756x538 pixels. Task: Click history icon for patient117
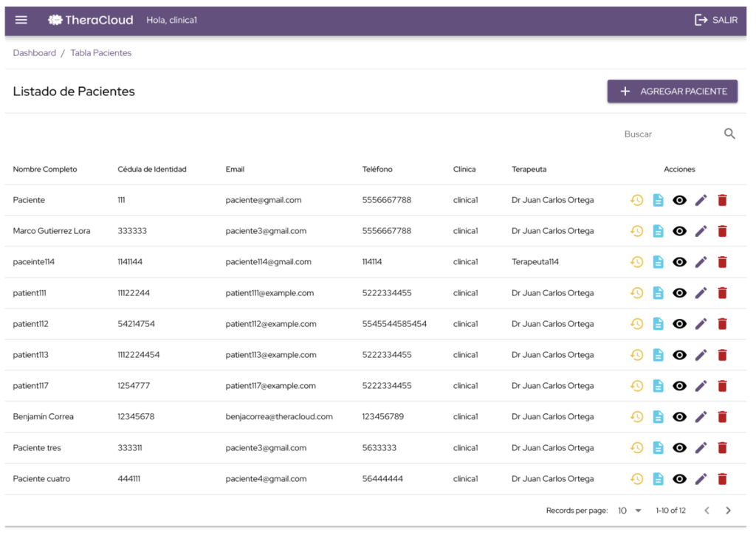(636, 386)
